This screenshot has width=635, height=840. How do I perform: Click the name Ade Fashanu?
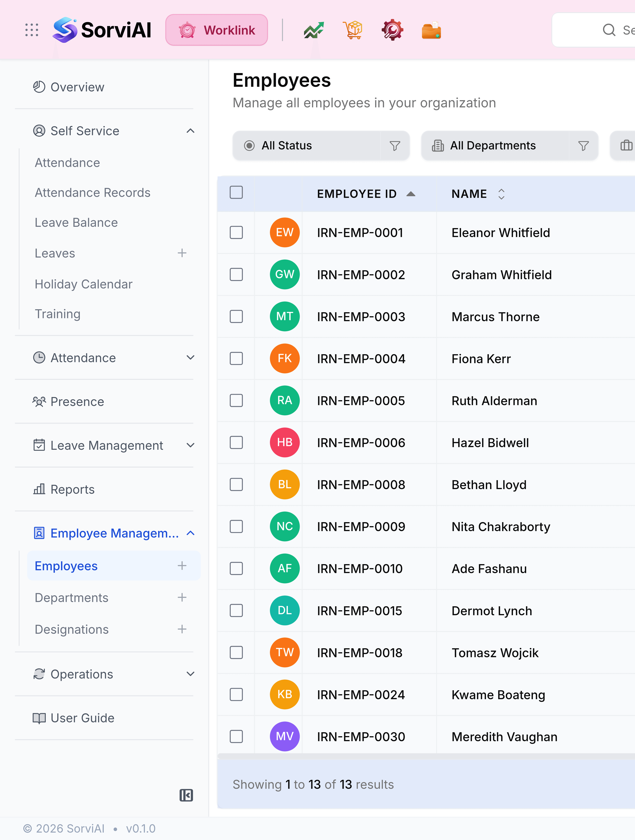pyautogui.click(x=489, y=569)
